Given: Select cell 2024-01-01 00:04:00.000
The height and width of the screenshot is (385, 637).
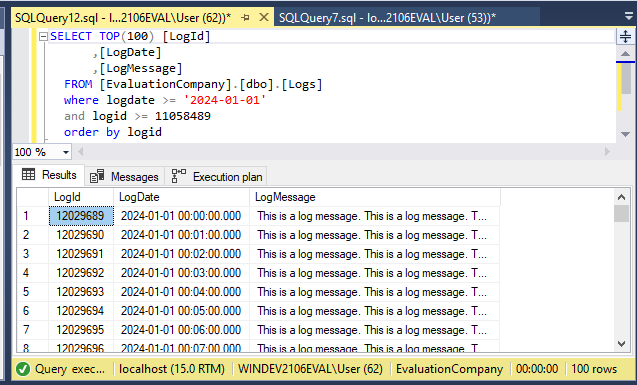Looking at the screenshot, I should [x=182, y=292].
